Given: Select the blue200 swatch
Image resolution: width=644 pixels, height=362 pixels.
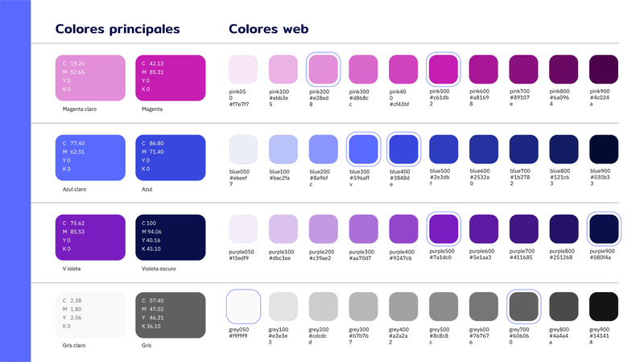Looking at the screenshot, I should (x=324, y=149).
